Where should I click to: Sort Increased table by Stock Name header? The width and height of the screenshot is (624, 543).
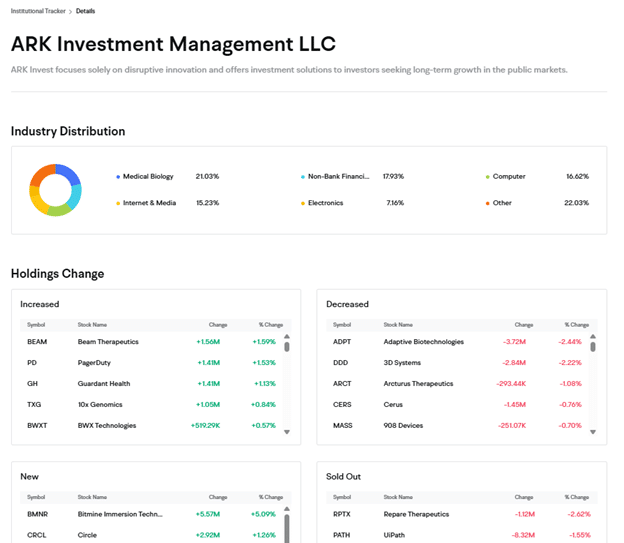92,325
